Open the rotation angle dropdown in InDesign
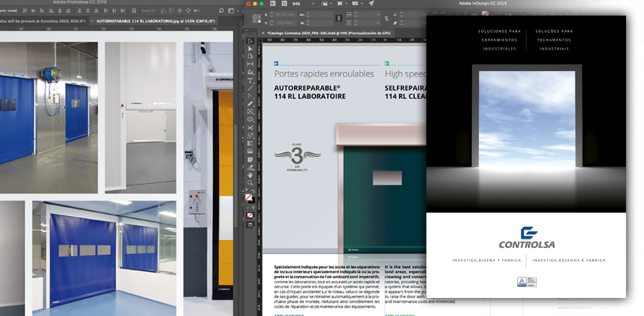644x316 pixels. coord(423,15)
